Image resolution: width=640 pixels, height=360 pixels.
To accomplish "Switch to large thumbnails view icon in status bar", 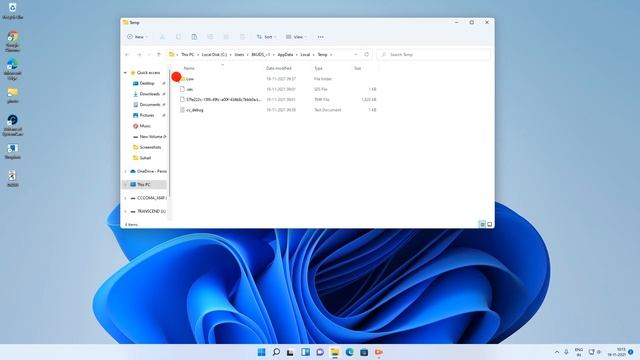I will click(489, 224).
